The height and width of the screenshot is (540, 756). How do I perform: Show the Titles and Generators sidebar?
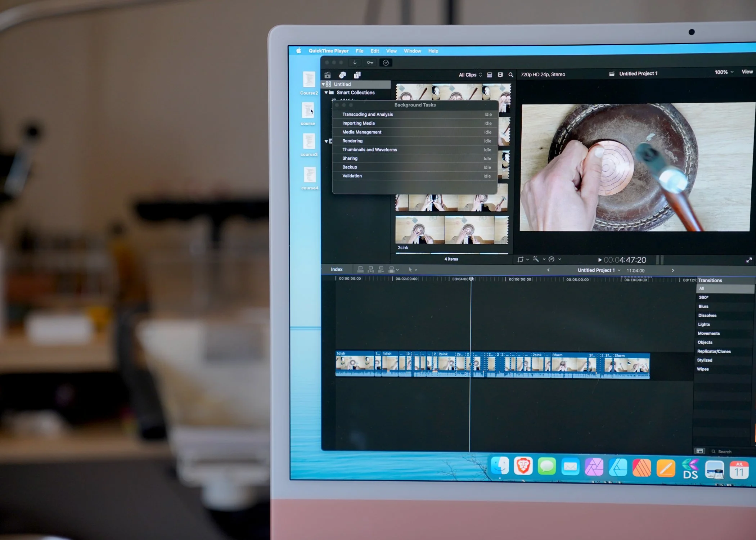(x=357, y=75)
